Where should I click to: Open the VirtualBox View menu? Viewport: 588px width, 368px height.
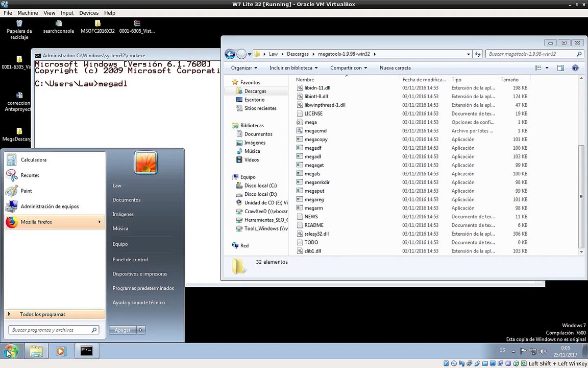pyautogui.click(x=49, y=13)
